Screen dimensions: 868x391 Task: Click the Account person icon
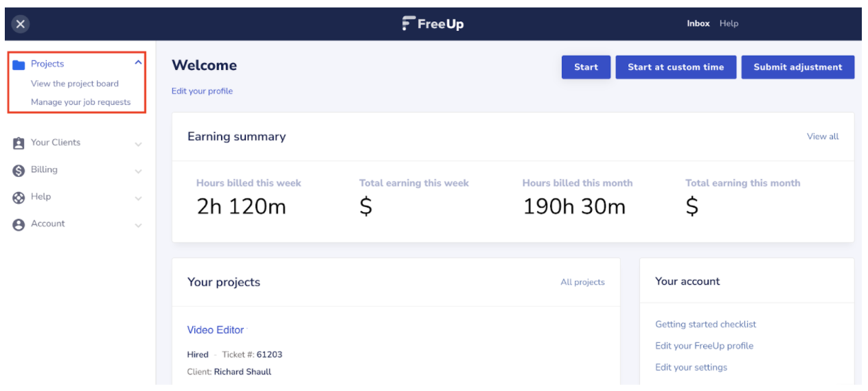click(x=19, y=224)
